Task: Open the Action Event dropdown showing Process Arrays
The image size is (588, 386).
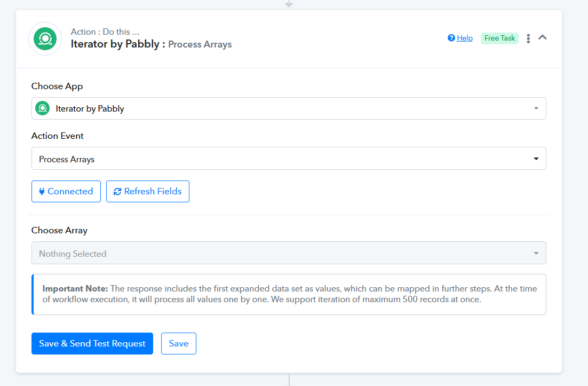Action: [x=288, y=159]
